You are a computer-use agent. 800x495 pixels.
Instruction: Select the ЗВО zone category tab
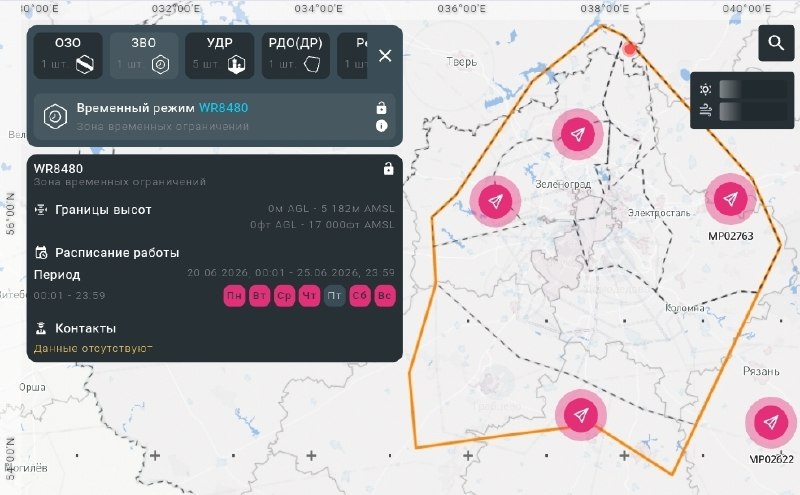144,56
